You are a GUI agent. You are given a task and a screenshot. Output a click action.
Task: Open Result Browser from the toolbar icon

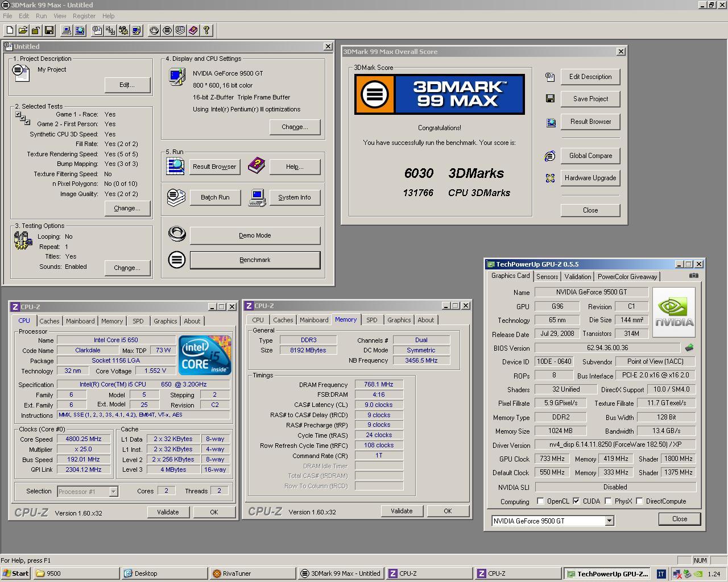80,30
